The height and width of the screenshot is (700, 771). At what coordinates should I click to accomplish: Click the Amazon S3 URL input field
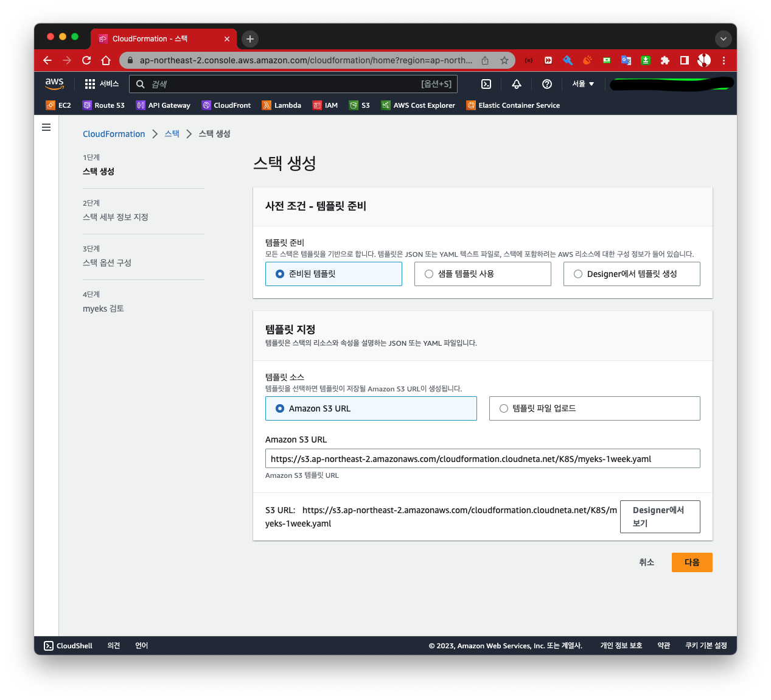click(x=483, y=458)
